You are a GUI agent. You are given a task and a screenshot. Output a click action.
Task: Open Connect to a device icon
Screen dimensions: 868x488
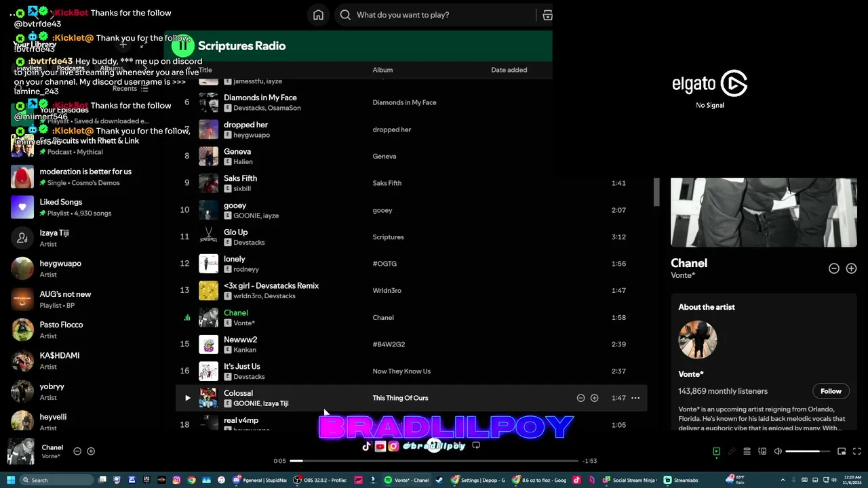(762, 451)
